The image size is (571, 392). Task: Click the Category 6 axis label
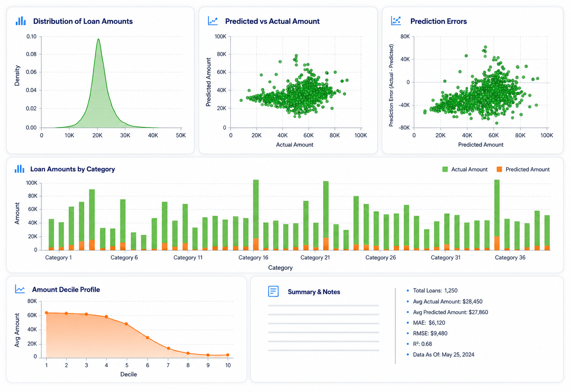[124, 258]
